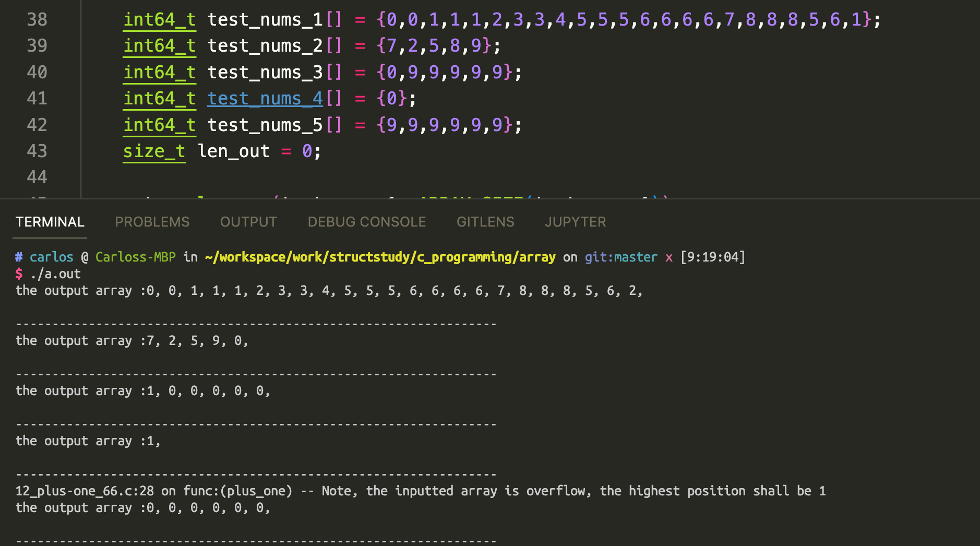980x546 pixels.
Task: Open the workspace path link in the terminal prompt
Action: tap(379, 256)
